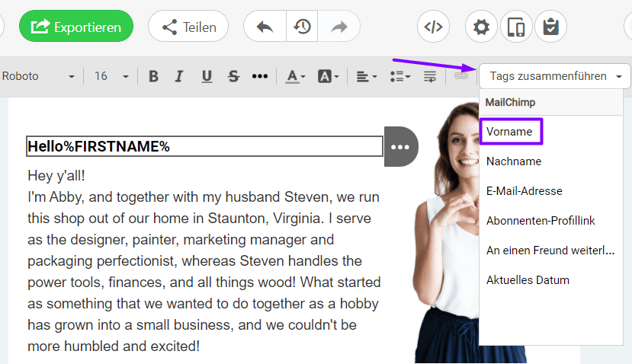Click into the Hello%FIRSTNAME% heading field
This screenshot has width=632, height=364.
tap(204, 146)
